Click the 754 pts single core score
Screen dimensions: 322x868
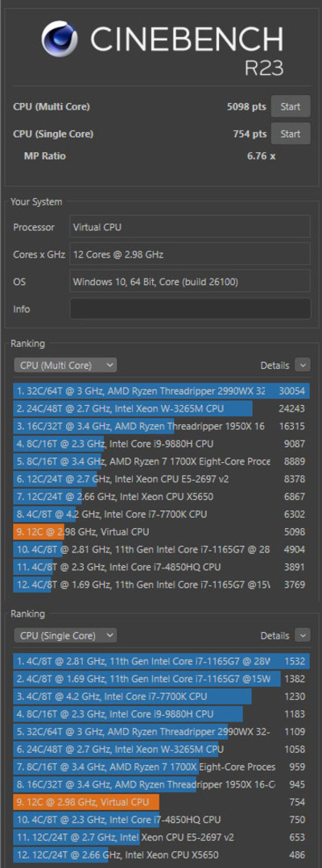tap(250, 134)
